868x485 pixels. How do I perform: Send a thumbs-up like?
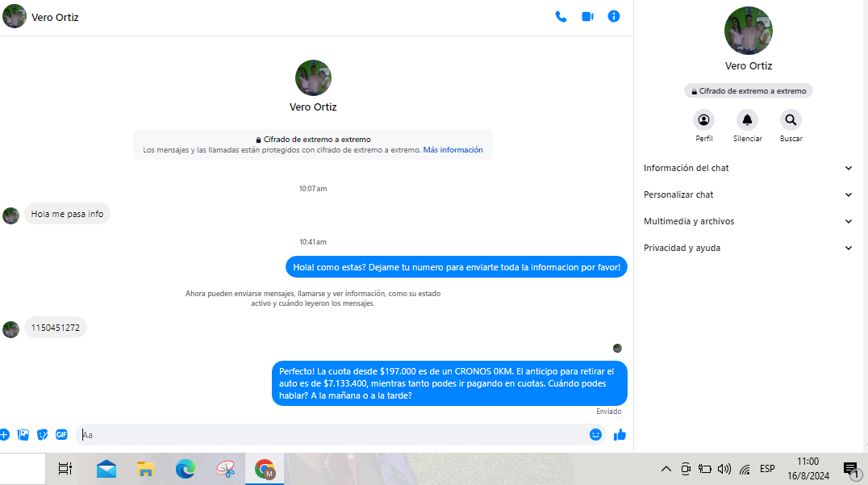tap(620, 435)
